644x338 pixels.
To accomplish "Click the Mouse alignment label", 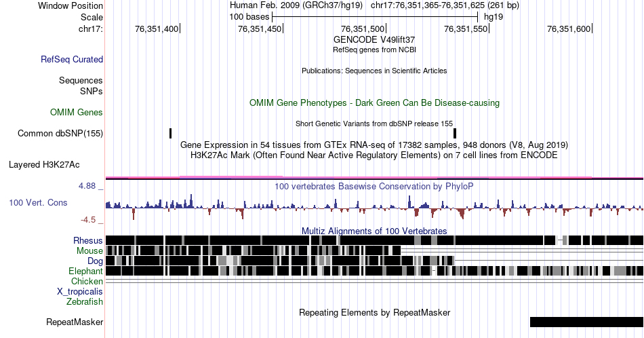I will click(x=89, y=251).
